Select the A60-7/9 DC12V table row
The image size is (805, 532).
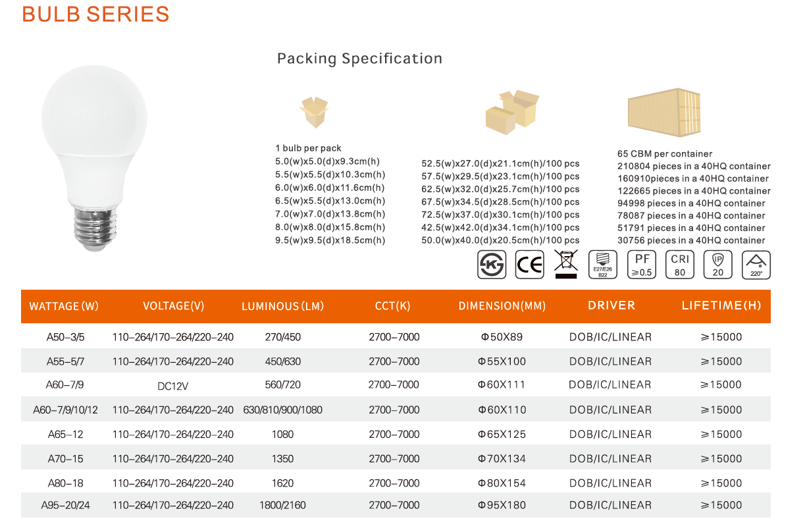pos(396,385)
